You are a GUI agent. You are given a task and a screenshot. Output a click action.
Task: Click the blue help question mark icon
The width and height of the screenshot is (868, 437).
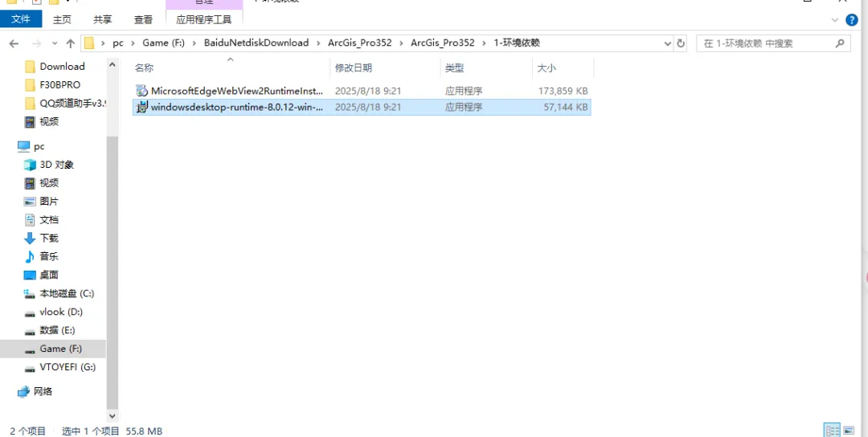pyautogui.click(x=853, y=20)
